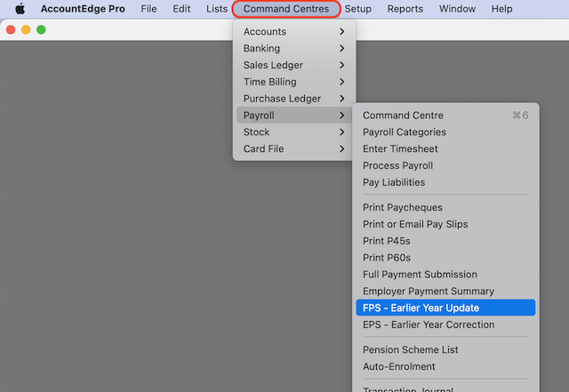Zoom the window with green button
This screenshot has width=569, height=392.
coord(41,29)
